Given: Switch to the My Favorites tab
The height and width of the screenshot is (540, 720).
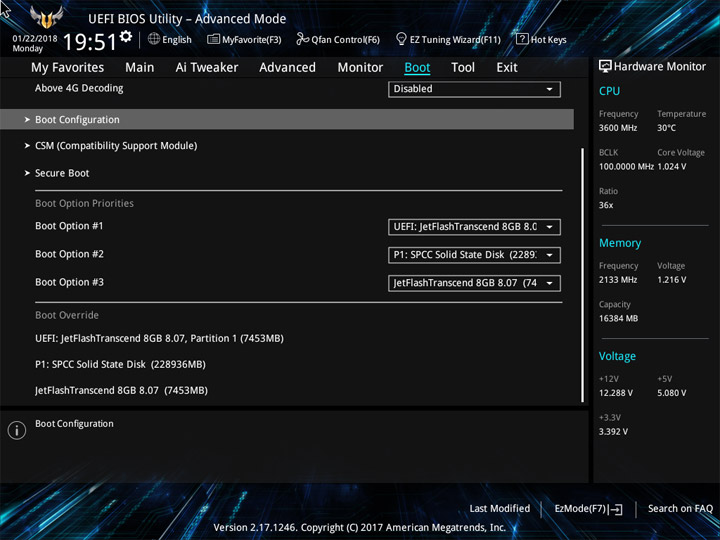Looking at the screenshot, I should pos(68,68).
